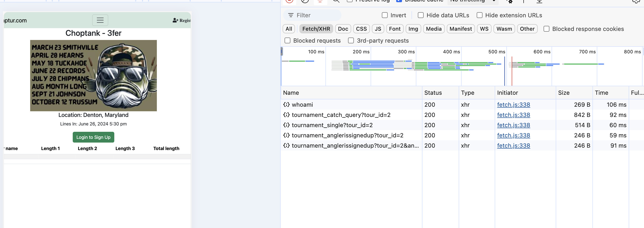This screenshot has height=228, width=644.
Task: Click the Total length column header
Action: point(166,148)
